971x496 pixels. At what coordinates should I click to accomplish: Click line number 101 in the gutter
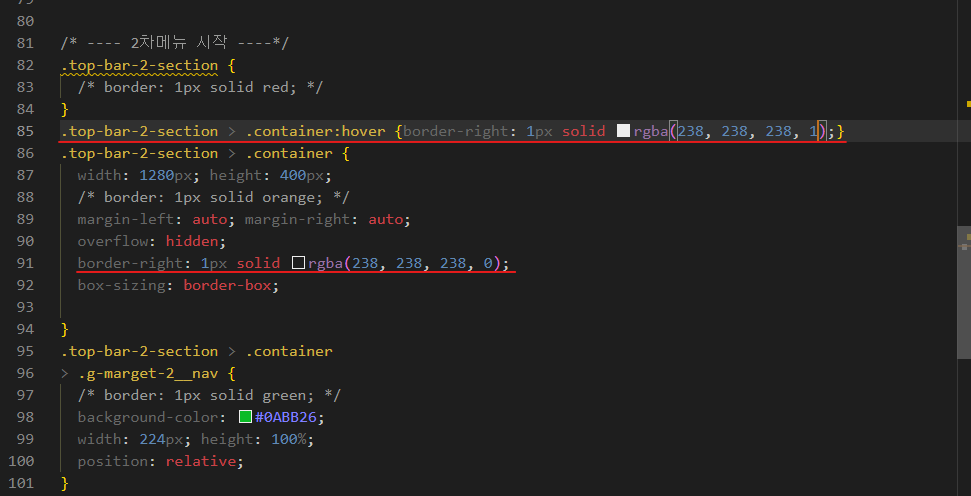(20, 483)
